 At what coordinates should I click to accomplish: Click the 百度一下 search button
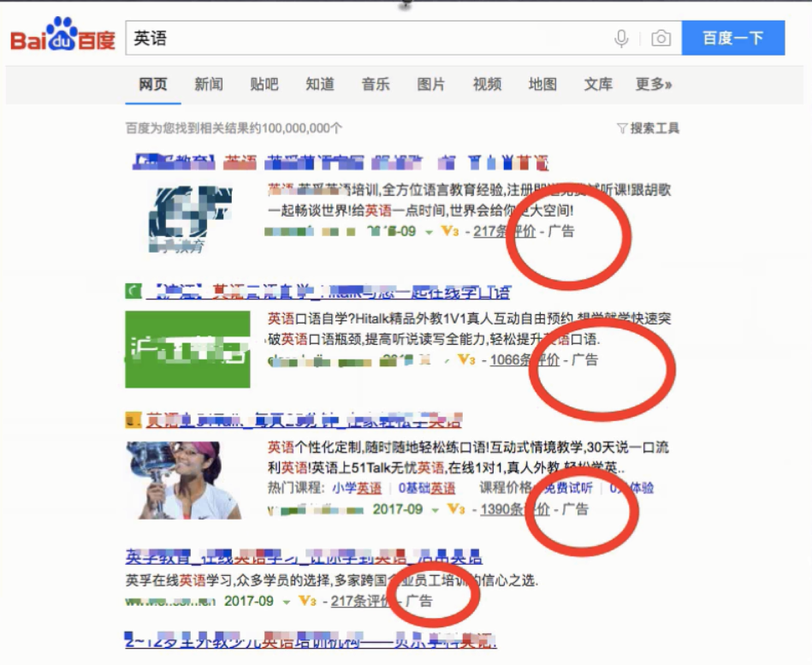733,38
